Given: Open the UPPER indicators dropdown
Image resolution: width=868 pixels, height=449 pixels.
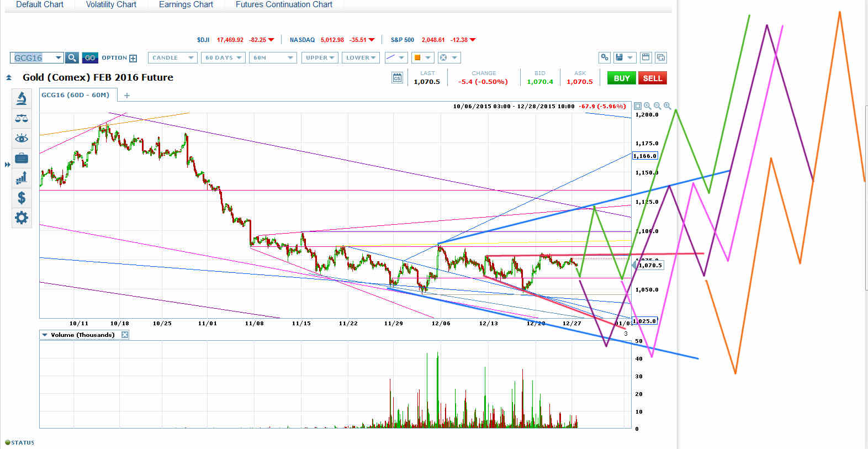Looking at the screenshot, I should [320, 57].
